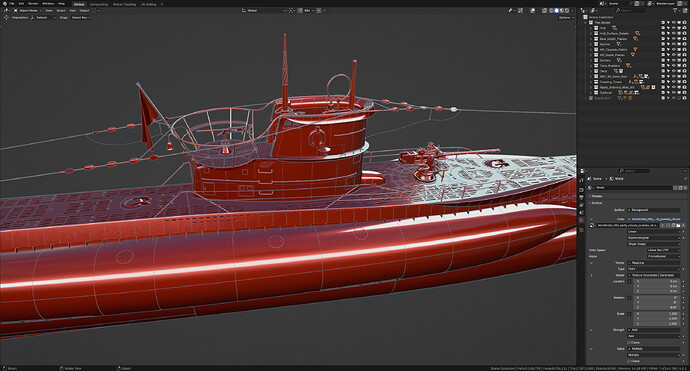The height and width of the screenshot is (371, 690).
Task: Open the Alpha Premultiplied dropdown
Action: (x=664, y=257)
